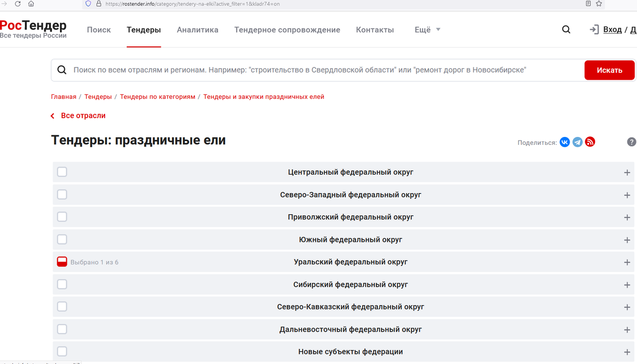Screen dimensions: 637x364
Task: Share via VK icon
Action: click(x=565, y=142)
